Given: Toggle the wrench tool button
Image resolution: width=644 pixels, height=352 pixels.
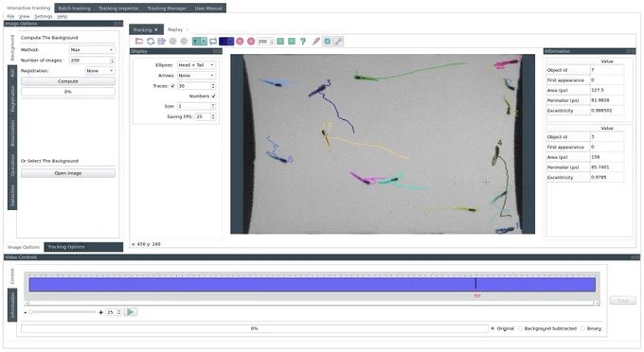Looking at the screenshot, I should click(x=338, y=41).
